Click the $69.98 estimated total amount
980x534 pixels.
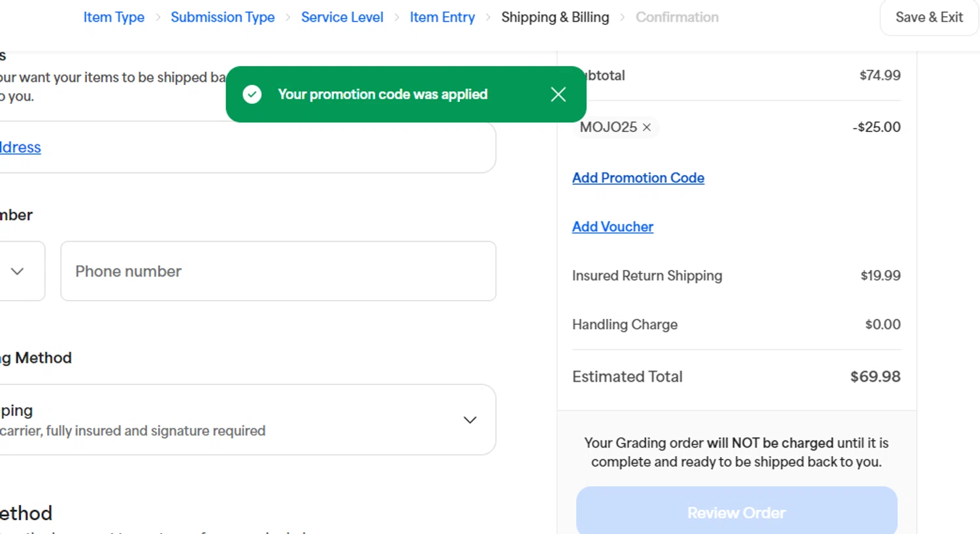[x=875, y=376]
